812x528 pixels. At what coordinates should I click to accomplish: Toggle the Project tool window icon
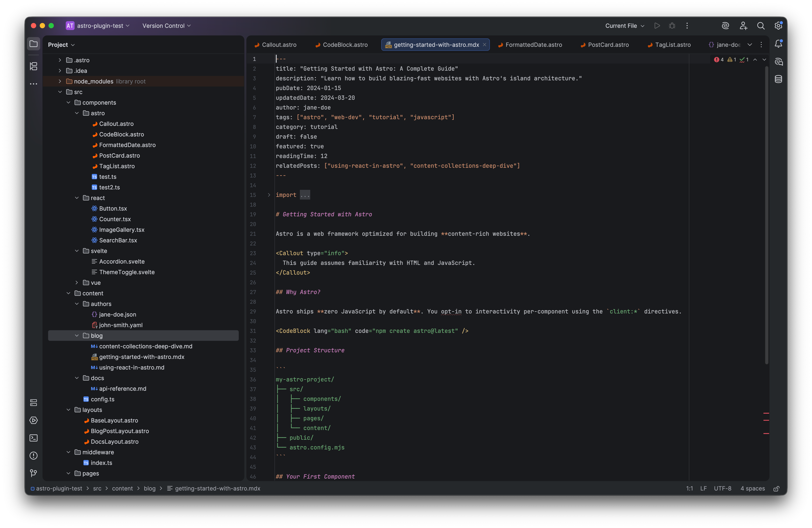[34, 44]
